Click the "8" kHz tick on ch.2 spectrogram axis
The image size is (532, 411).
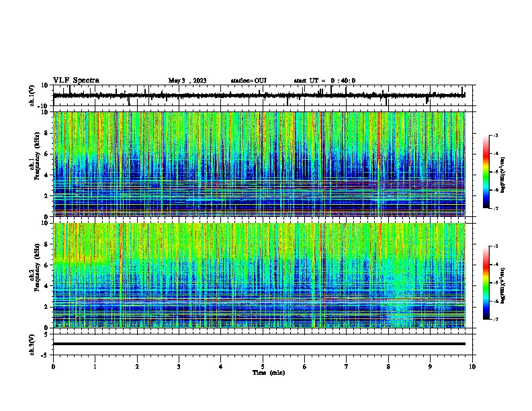coord(47,244)
